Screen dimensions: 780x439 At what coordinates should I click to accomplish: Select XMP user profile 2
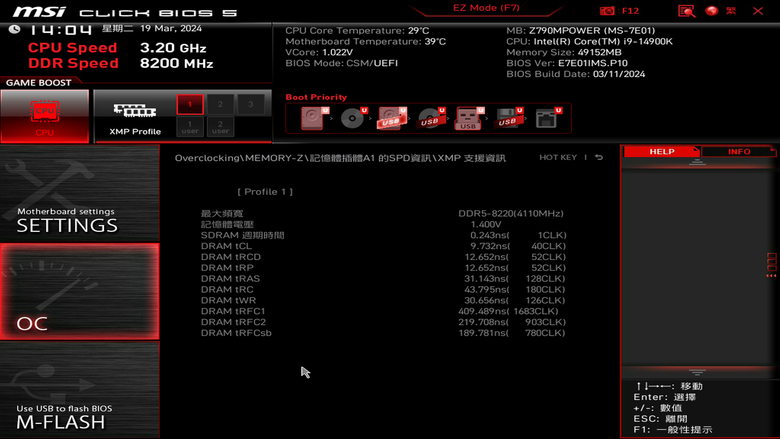point(220,127)
